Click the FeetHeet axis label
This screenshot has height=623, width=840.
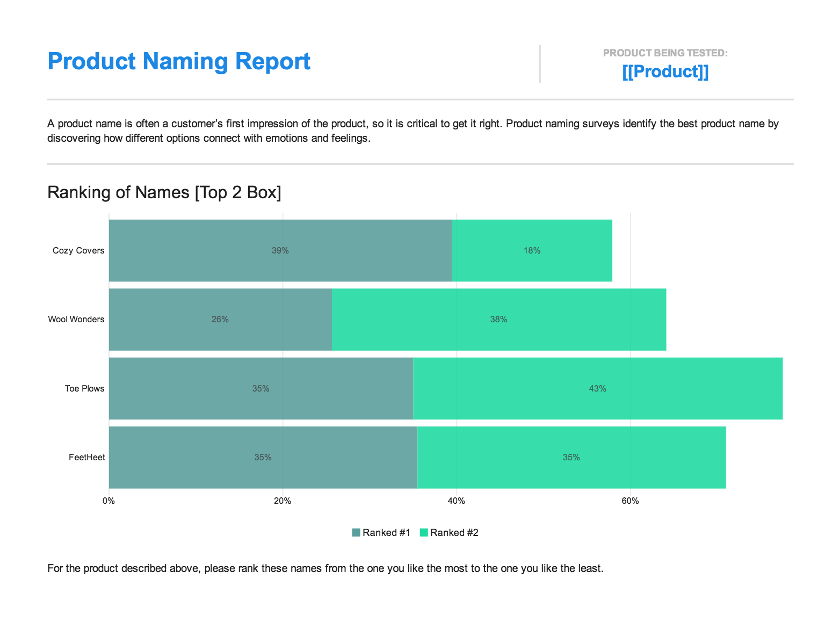pos(87,458)
